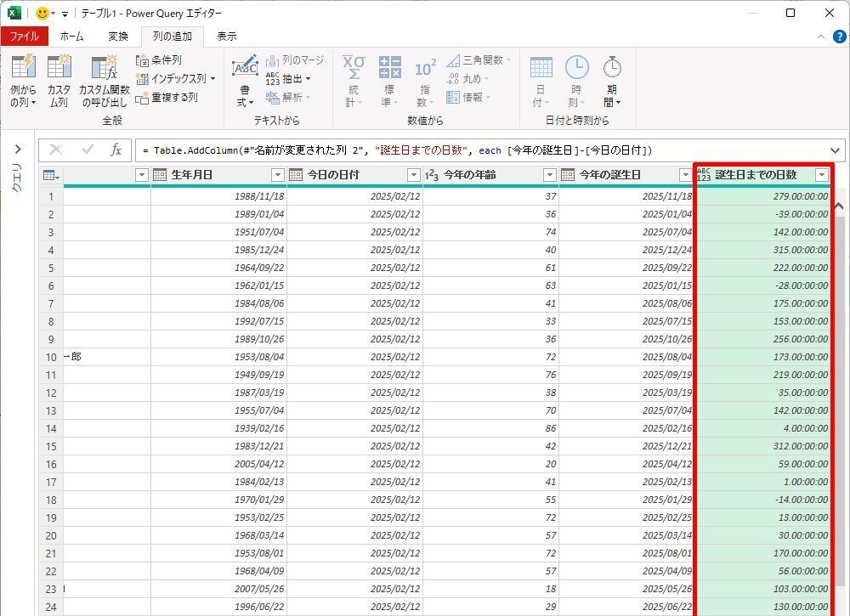Open filter dropdown of the first name column

(x=141, y=175)
